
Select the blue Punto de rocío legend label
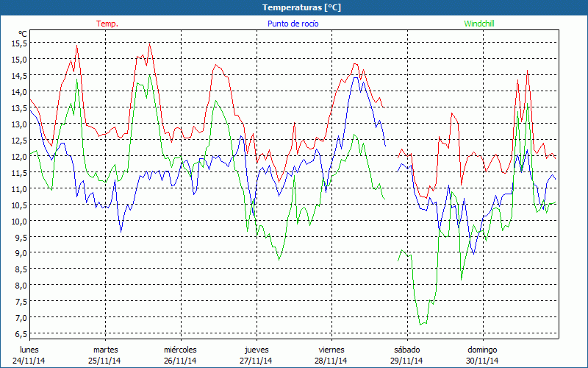[293, 24]
